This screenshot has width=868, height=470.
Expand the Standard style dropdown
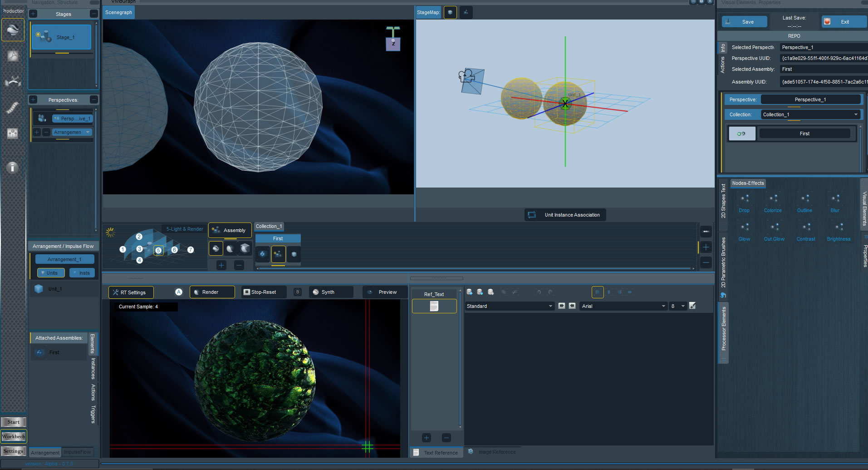click(509, 306)
